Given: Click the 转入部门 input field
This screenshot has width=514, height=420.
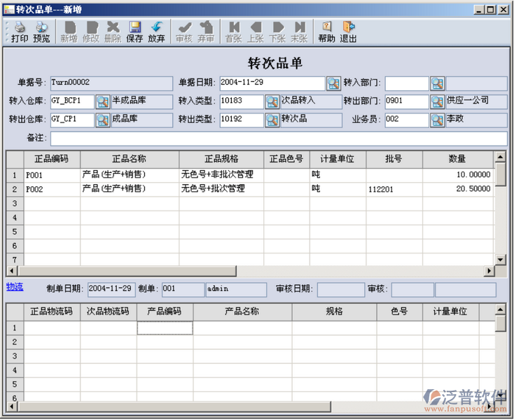Looking at the screenshot, I should click(x=406, y=83).
